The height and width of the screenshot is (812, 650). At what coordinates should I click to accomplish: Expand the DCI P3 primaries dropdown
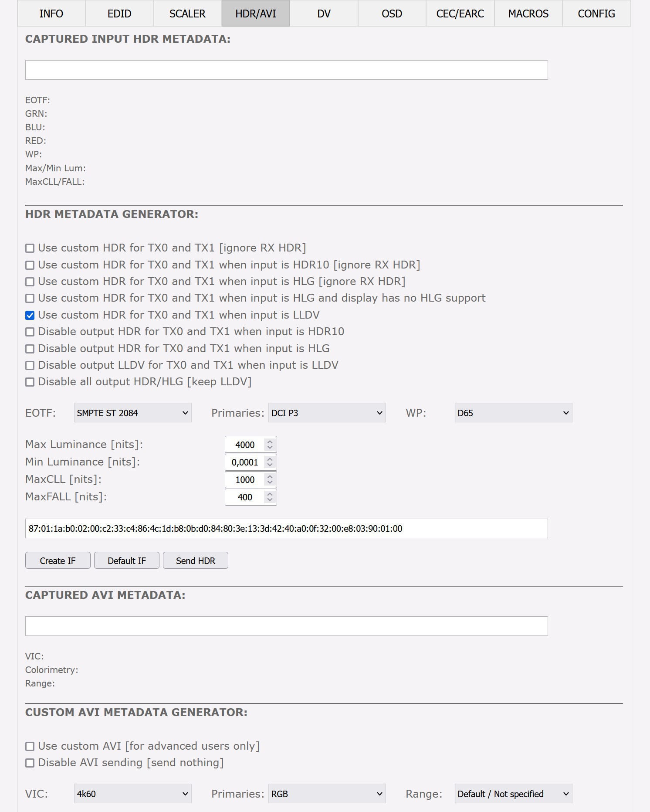[x=327, y=413]
